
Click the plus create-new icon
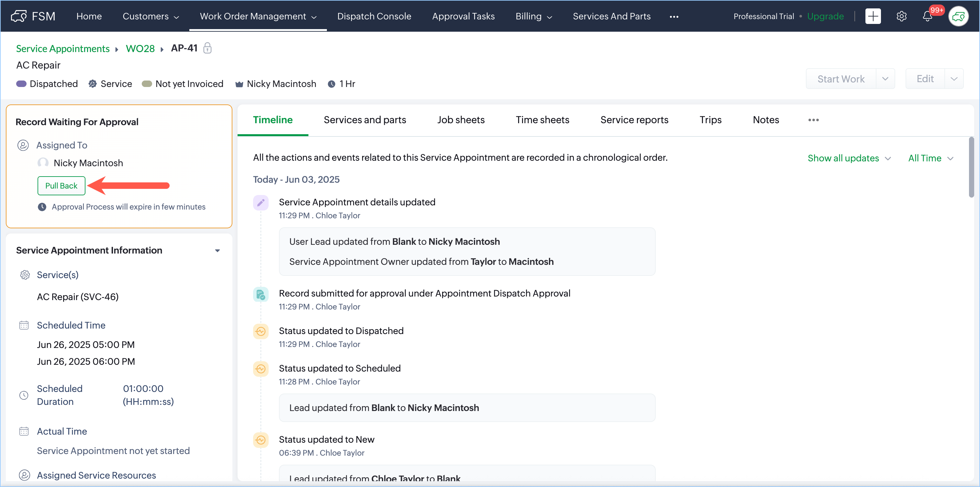873,16
